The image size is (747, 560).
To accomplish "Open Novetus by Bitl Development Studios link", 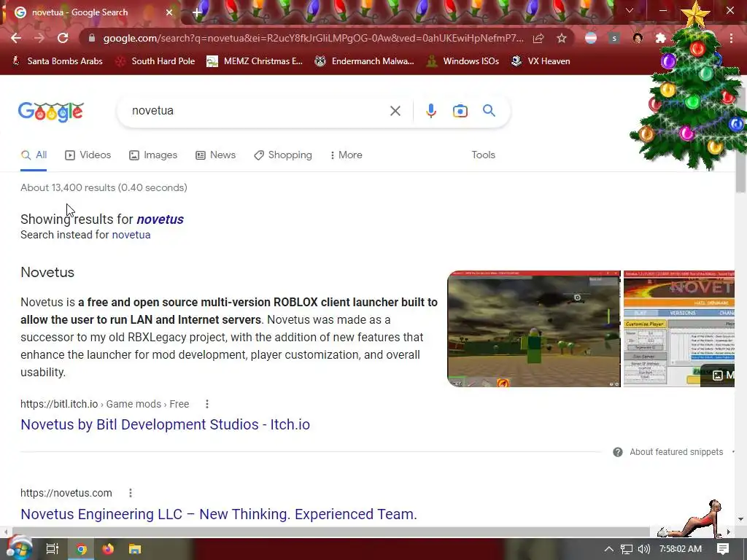I will [x=166, y=425].
